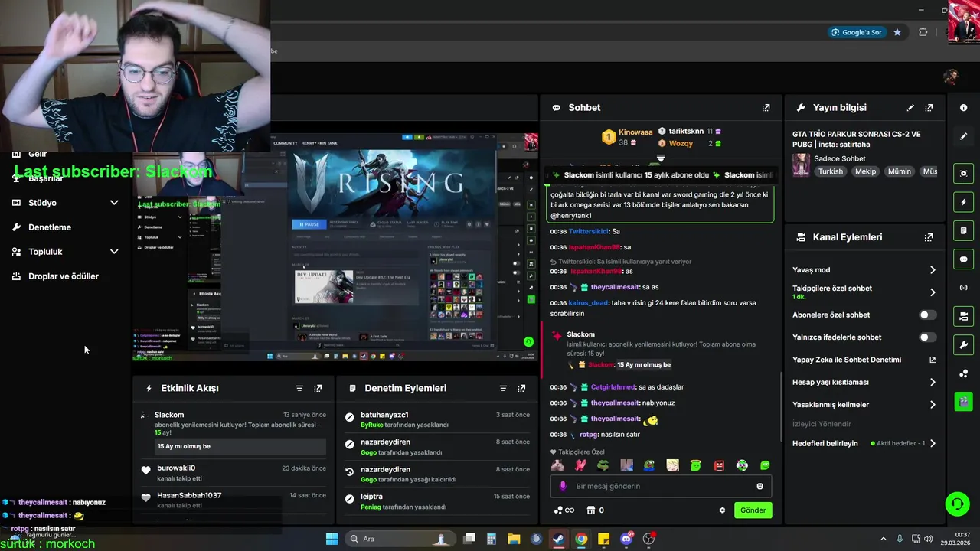
Task: Open Denetim Eylemleri filter icon
Action: click(503, 388)
